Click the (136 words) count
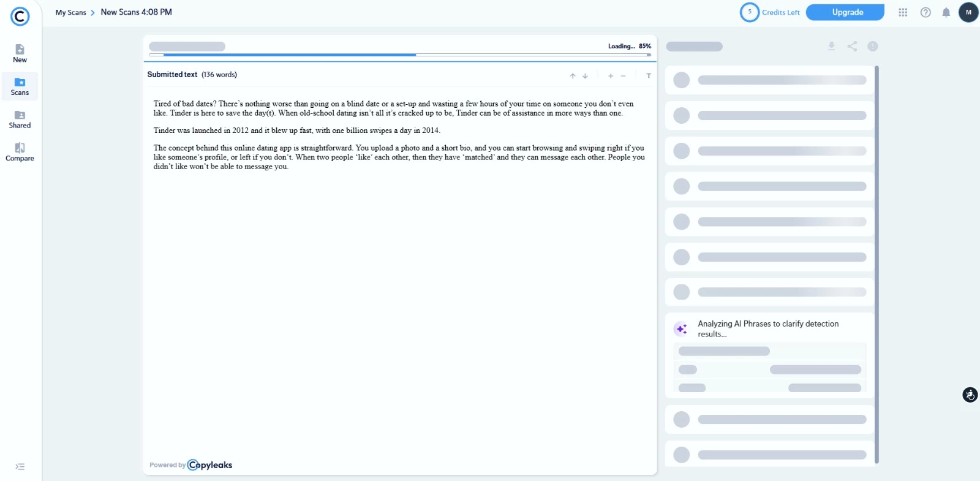 (219, 75)
